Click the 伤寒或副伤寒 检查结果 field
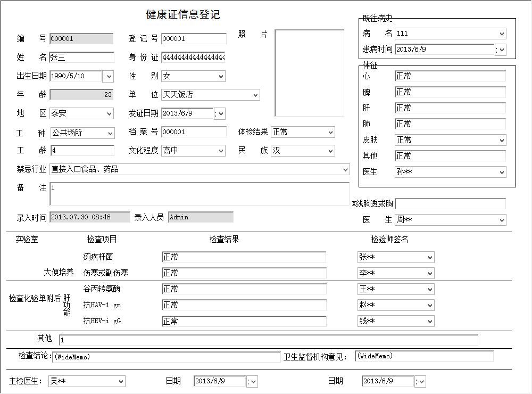 244,273
